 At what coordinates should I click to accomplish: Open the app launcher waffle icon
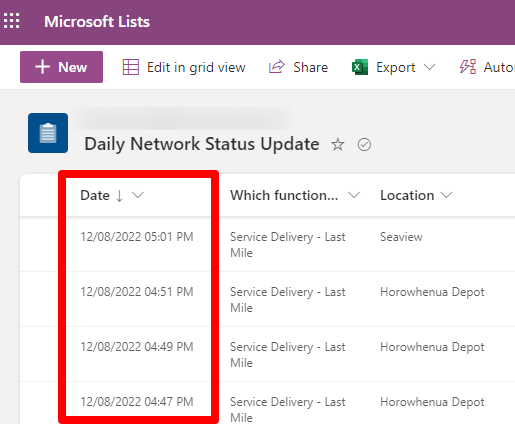click(x=11, y=21)
